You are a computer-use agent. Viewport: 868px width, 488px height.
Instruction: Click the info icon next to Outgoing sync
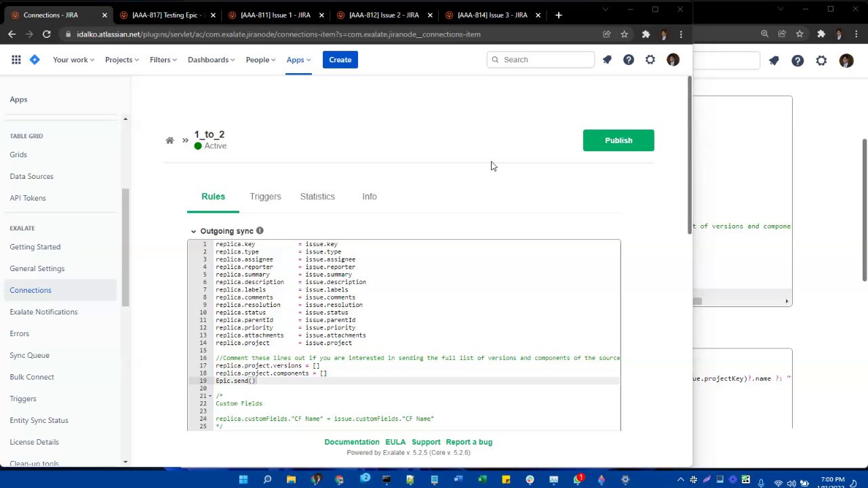click(x=260, y=231)
